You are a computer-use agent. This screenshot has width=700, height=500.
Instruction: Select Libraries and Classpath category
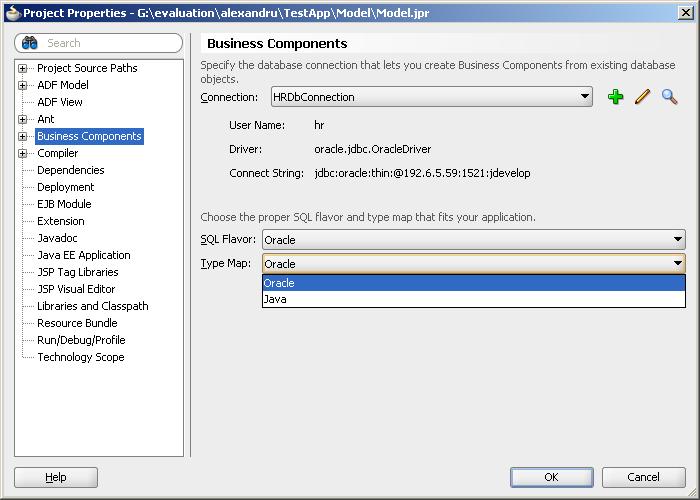pyautogui.click(x=93, y=306)
